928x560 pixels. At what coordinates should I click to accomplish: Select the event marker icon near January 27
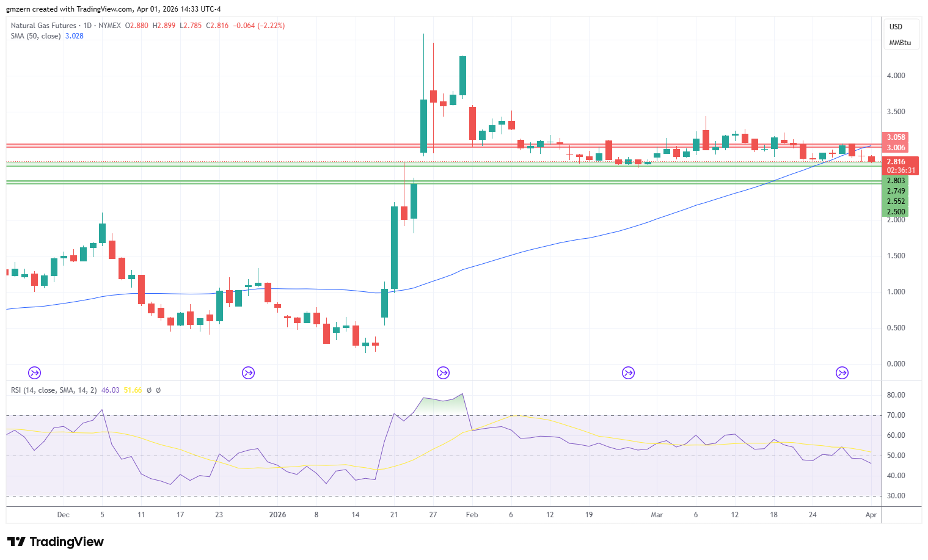pos(443,373)
